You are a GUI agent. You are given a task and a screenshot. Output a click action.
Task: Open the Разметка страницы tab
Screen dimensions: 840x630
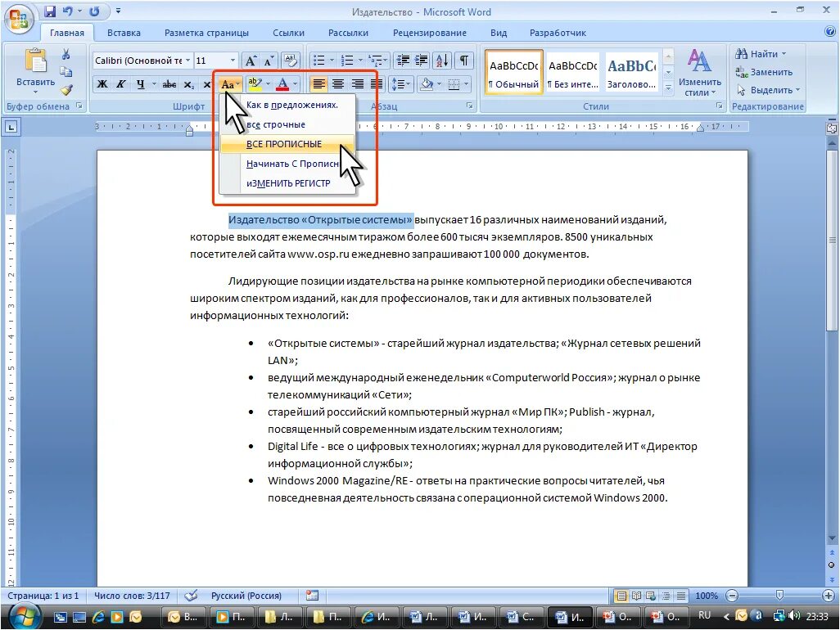(206, 33)
